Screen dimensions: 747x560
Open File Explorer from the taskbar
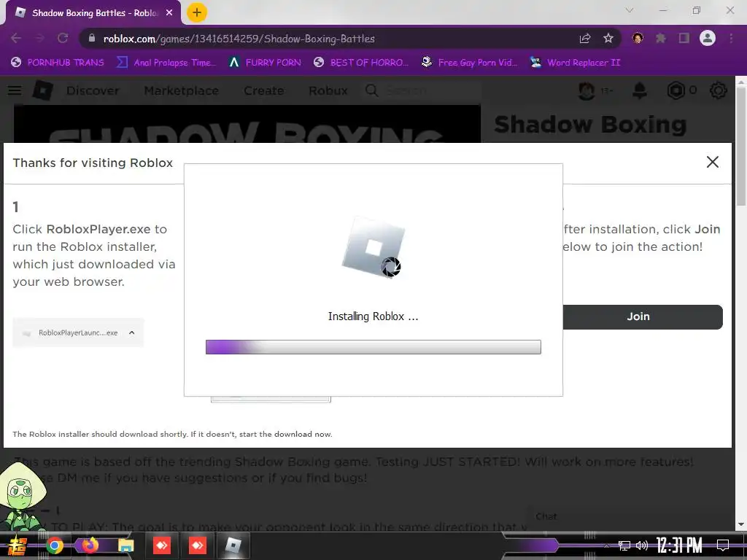pyautogui.click(x=125, y=545)
